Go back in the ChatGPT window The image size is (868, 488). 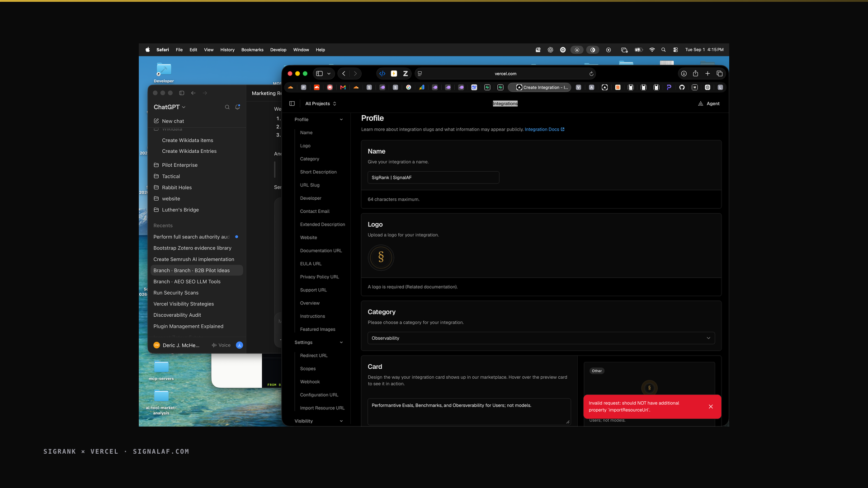tap(193, 93)
